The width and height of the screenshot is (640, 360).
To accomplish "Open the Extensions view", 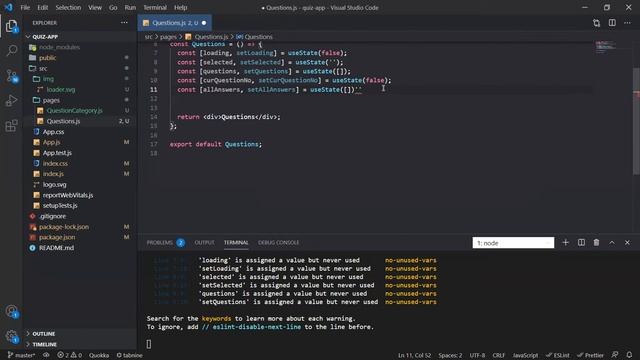I will (11, 125).
